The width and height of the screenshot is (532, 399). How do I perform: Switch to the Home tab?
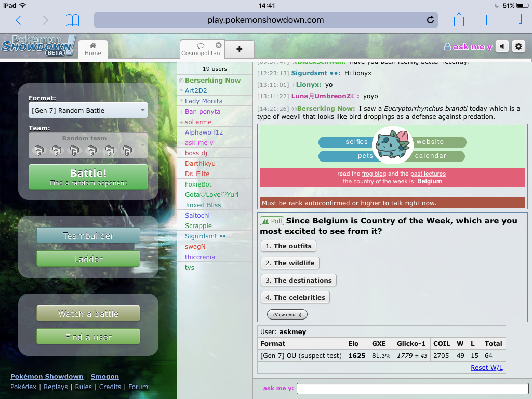[x=93, y=49]
